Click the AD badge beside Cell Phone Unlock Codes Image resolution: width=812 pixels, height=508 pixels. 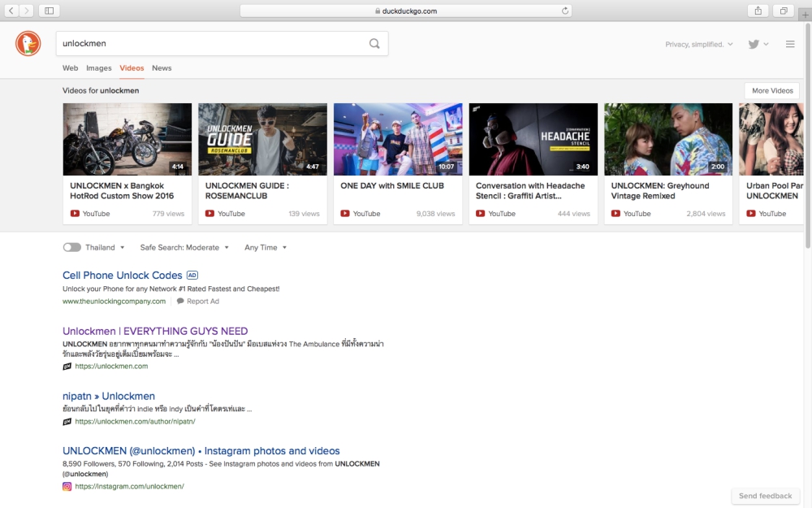192,276
